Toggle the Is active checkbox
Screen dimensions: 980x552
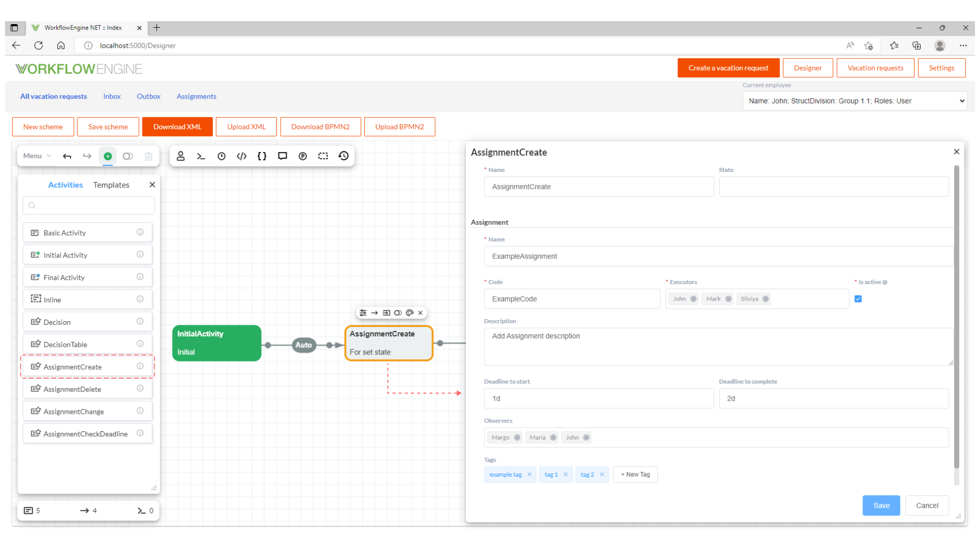click(x=858, y=299)
